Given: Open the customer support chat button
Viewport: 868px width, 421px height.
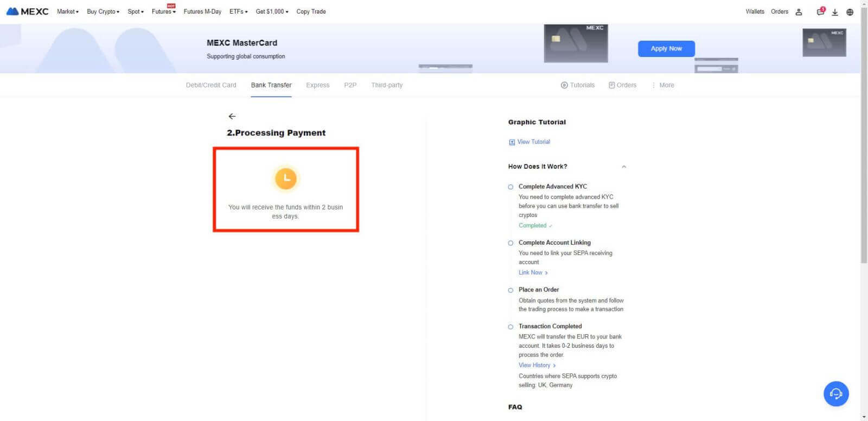Looking at the screenshot, I should click(836, 394).
